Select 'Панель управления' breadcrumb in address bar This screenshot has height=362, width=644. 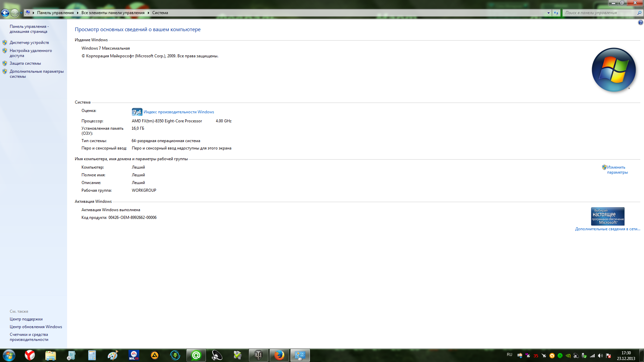55,13
